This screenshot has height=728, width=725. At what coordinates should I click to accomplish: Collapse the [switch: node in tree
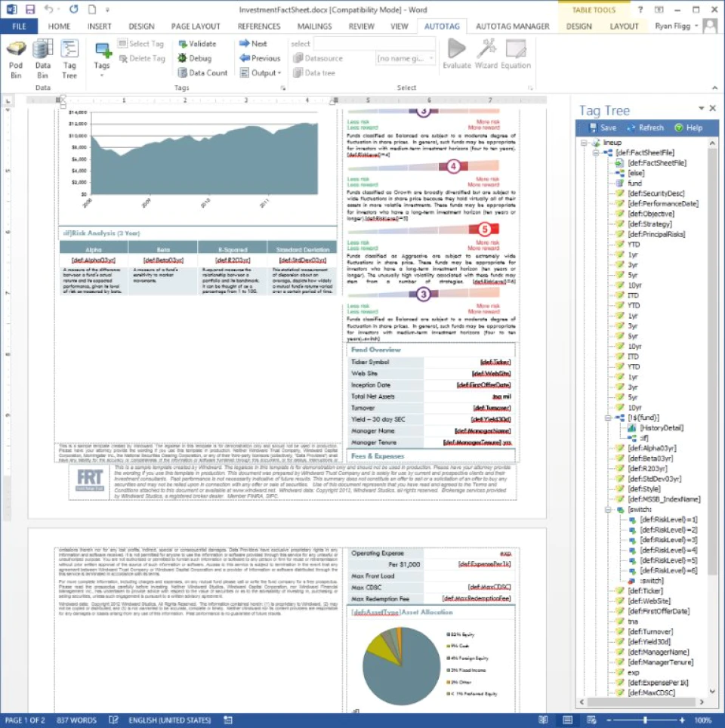[608, 509]
